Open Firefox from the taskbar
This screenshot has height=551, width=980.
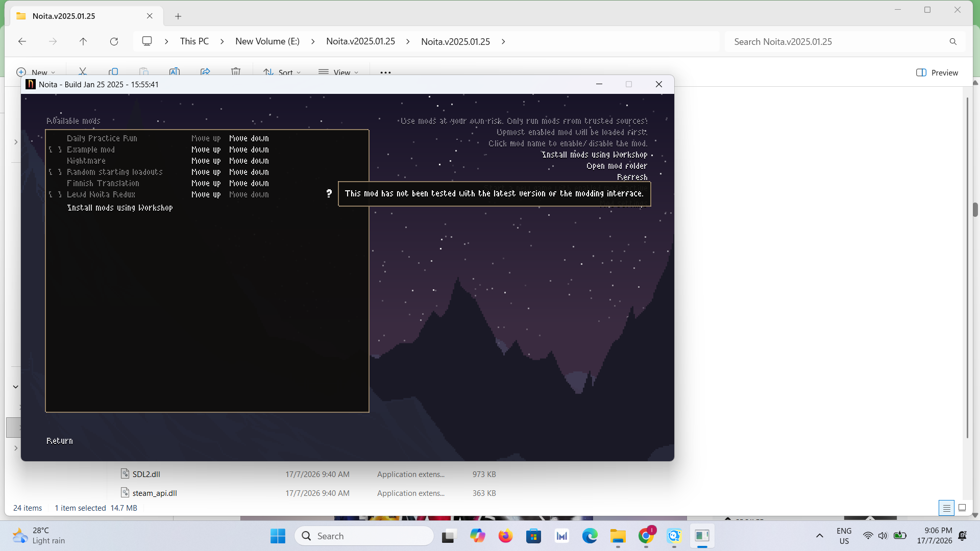(x=505, y=536)
